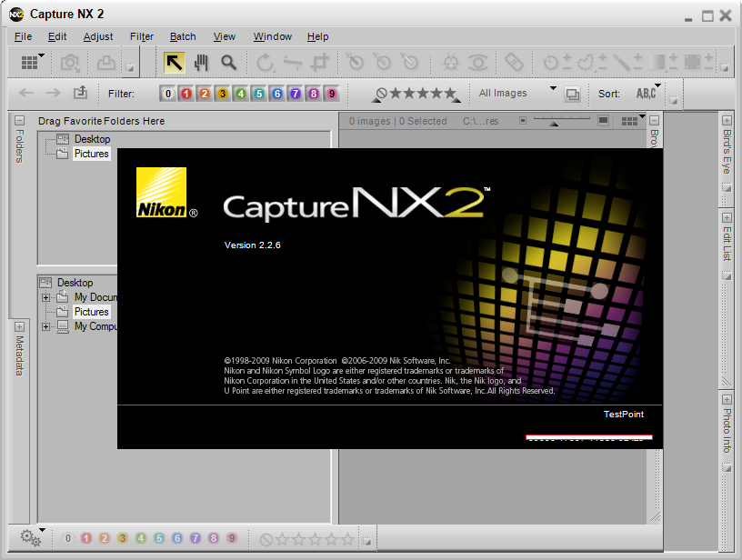The height and width of the screenshot is (560, 742).
Task: Toggle teal filter label 5
Action: click(x=259, y=94)
